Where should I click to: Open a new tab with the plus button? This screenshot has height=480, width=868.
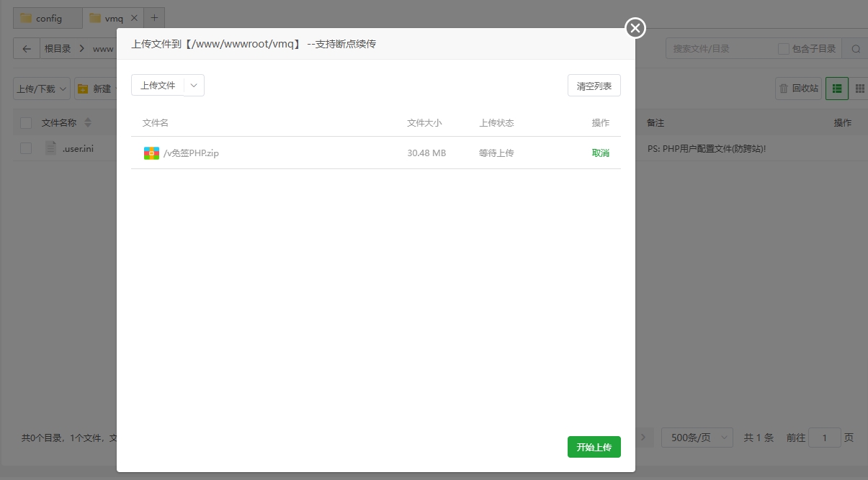pos(154,17)
